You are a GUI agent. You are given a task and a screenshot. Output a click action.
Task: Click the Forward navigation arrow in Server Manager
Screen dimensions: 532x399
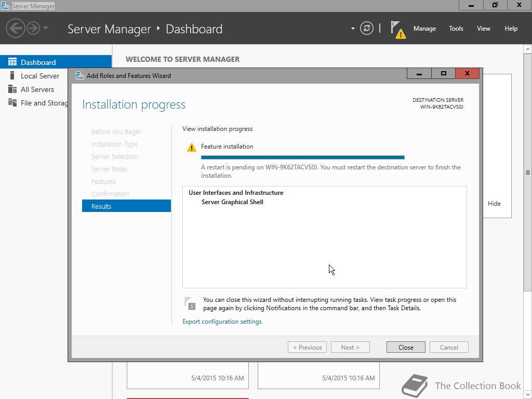pyautogui.click(x=33, y=28)
